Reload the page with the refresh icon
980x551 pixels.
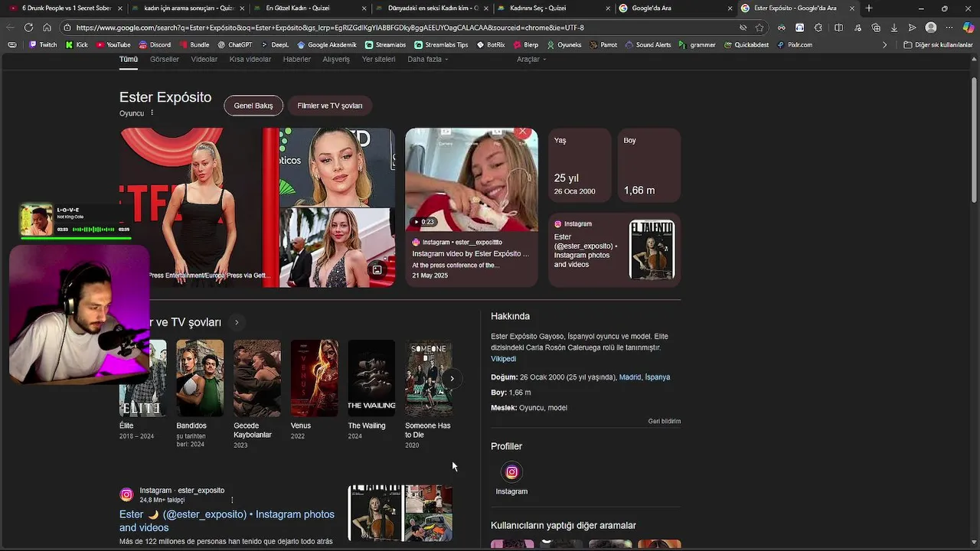[x=28, y=28]
